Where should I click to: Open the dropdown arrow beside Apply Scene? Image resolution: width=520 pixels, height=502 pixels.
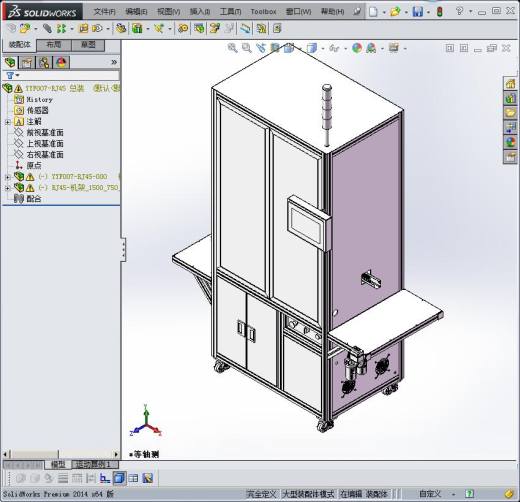(x=382, y=49)
